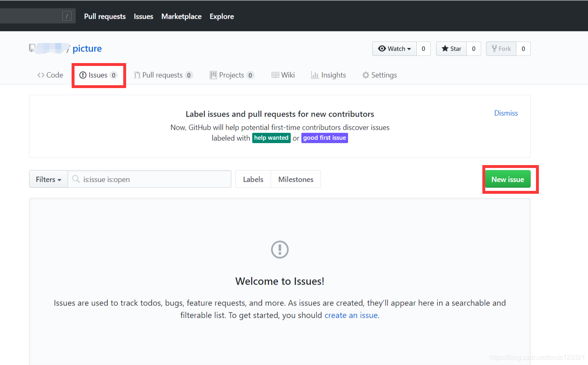The height and width of the screenshot is (365, 588).
Task: Click the pull request icon in repository tabs
Action: (137, 75)
